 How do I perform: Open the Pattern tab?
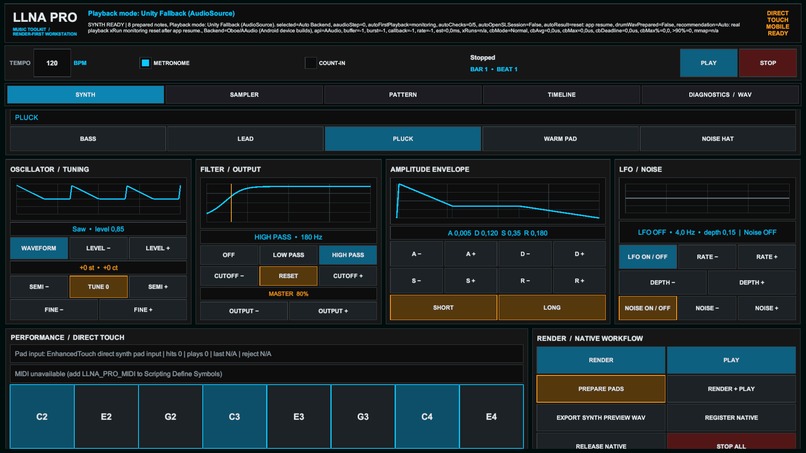click(x=402, y=95)
